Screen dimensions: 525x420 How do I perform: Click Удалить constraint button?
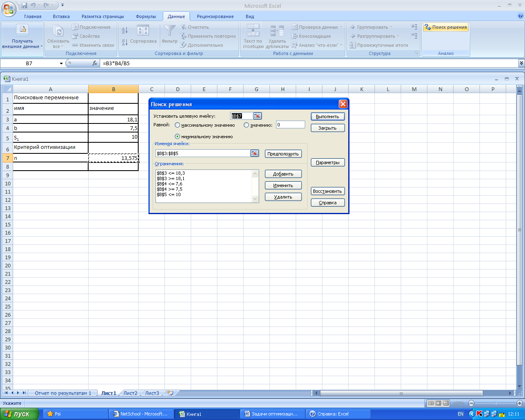[x=283, y=197]
